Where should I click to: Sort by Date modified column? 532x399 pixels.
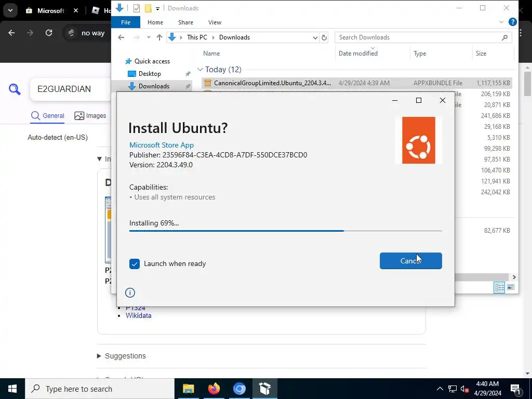coord(358,54)
